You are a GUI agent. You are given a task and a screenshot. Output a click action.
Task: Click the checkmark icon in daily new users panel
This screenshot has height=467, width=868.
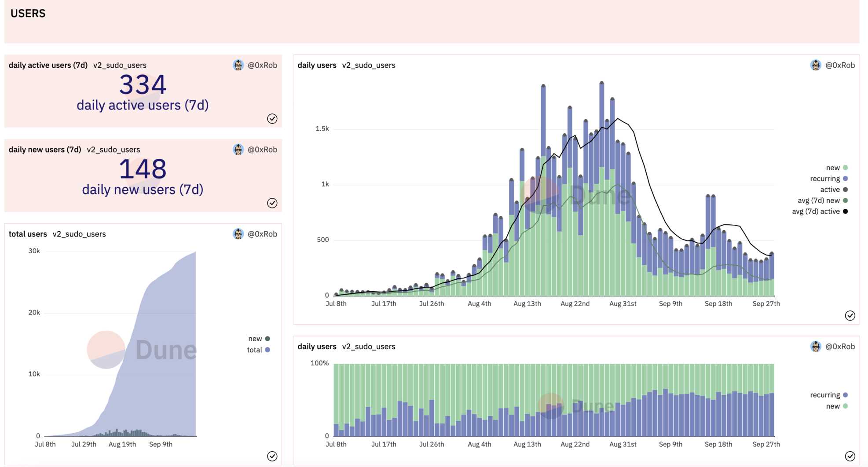pyautogui.click(x=272, y=203)
